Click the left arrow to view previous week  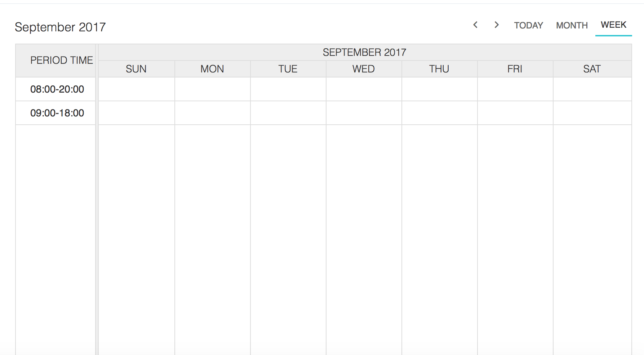pos(475,25)
